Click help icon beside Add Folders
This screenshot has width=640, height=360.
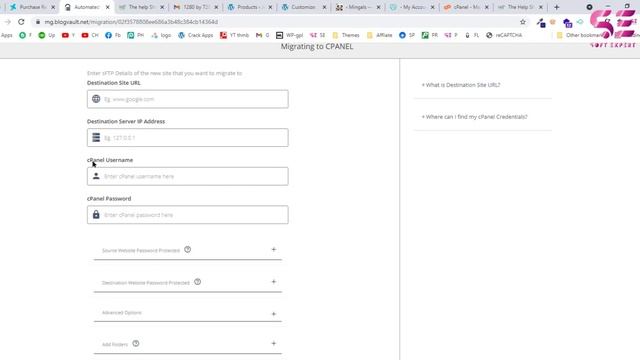point(136,344)
